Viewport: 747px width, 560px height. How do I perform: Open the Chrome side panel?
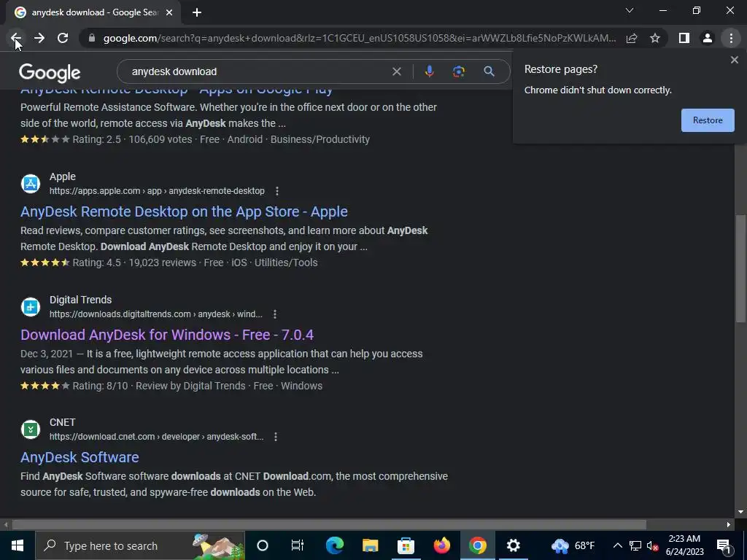click(x=684, y=38)
